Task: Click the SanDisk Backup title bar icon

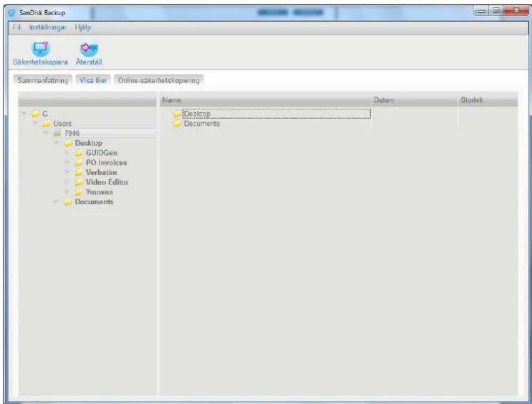Action: (12, 13)
